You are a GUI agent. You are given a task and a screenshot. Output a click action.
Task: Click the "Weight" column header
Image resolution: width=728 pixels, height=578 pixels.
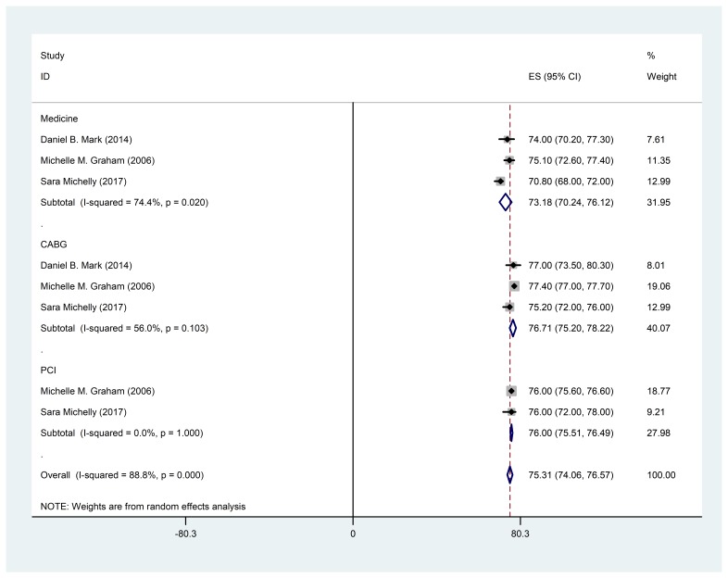click(x=661, y=77)
